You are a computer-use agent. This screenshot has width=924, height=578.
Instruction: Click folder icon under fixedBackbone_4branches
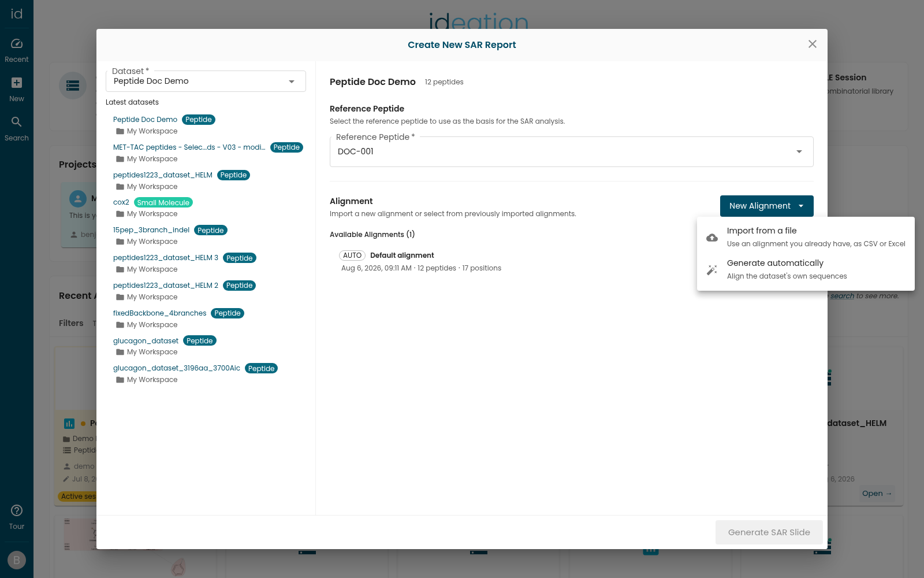point(120,325)
